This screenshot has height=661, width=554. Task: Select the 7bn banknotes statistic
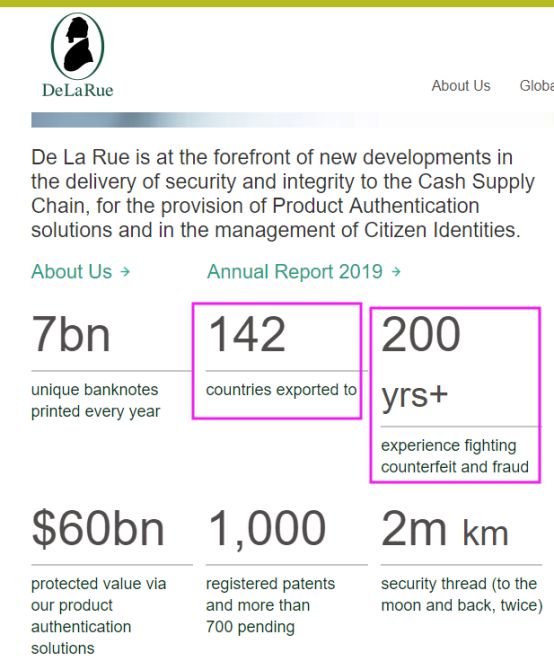[x=71, y=334]
